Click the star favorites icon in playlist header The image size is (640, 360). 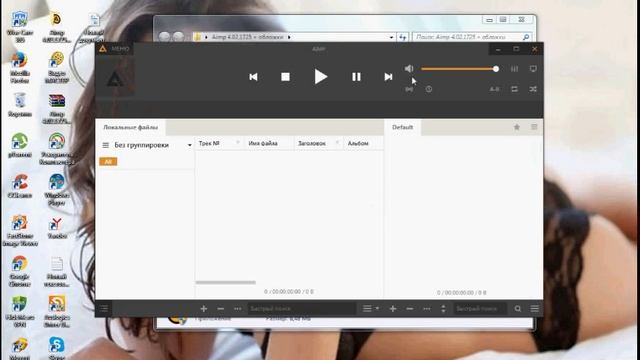tap(517, 127)
